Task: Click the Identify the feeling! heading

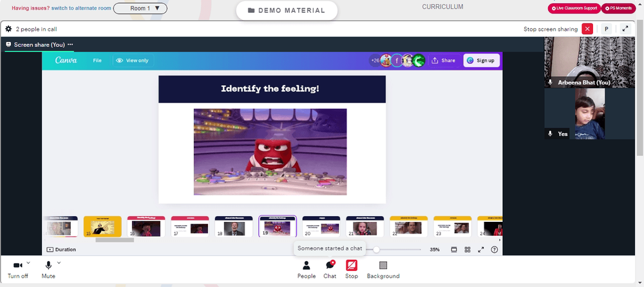Action: point(270,88)
